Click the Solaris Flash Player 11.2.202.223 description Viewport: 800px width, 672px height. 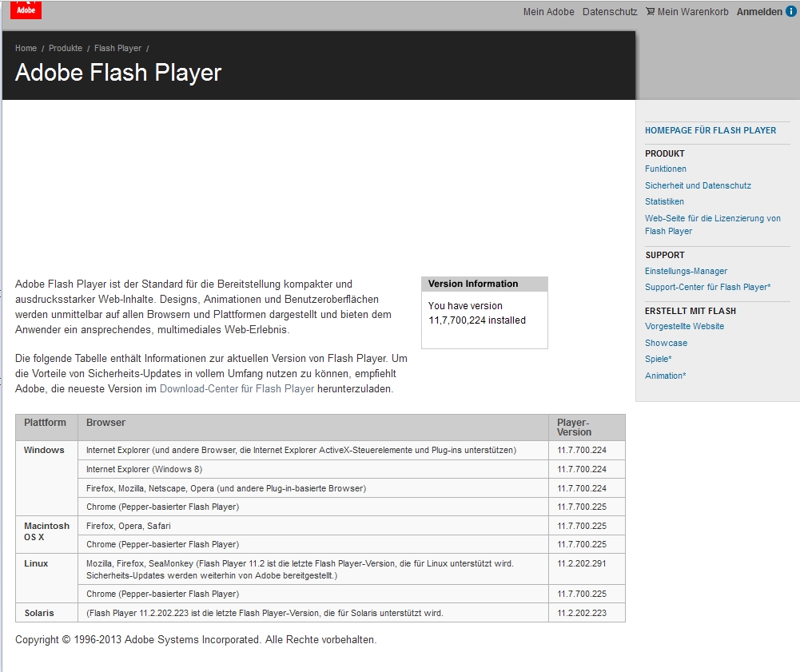pyautogui.click(x=265, y=613)
